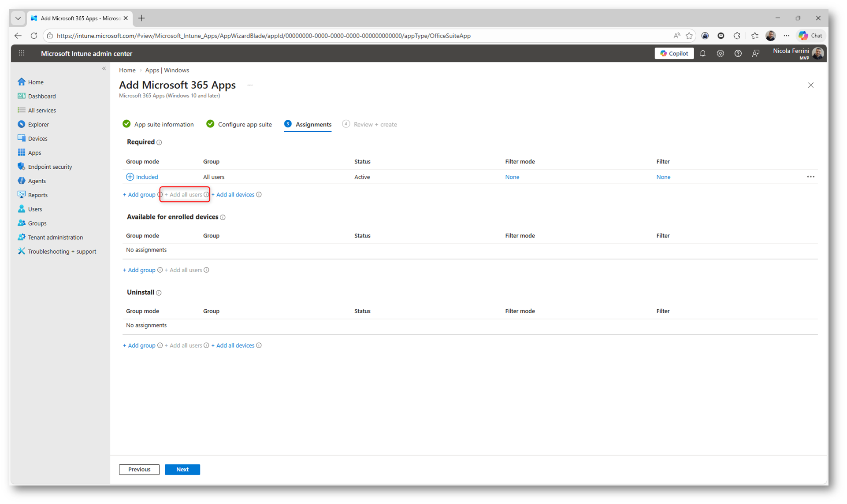Open the ellipsis next to page title

pos(250,85)
